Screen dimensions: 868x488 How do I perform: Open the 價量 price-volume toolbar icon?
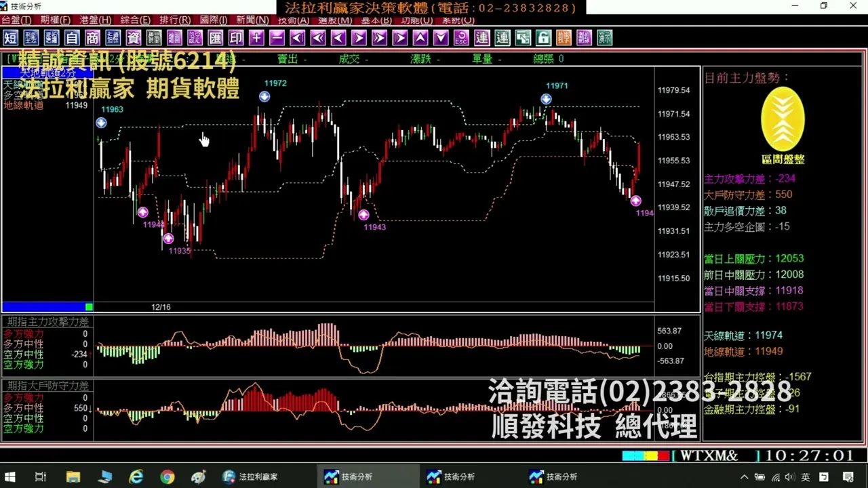(154, 37)
